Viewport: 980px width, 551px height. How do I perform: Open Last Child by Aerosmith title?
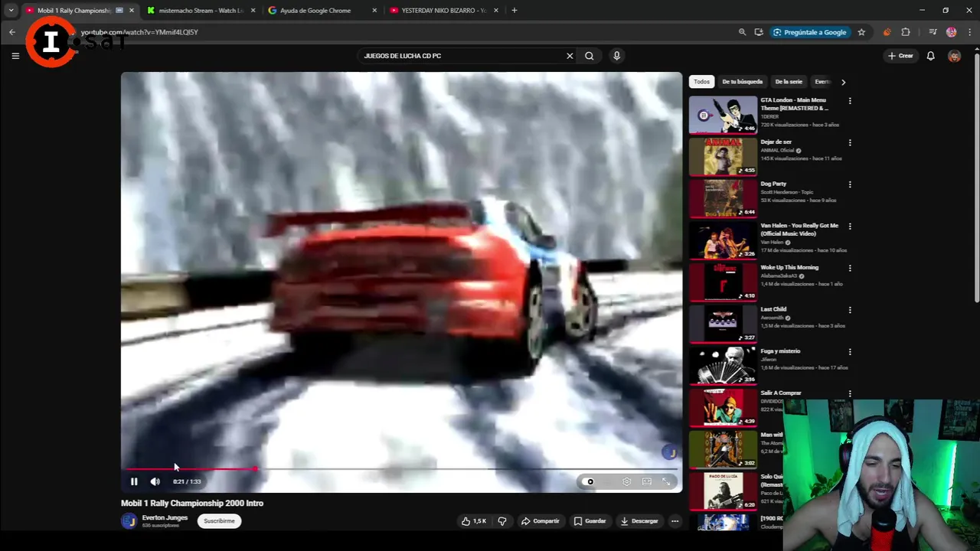(x=773, y=309)
